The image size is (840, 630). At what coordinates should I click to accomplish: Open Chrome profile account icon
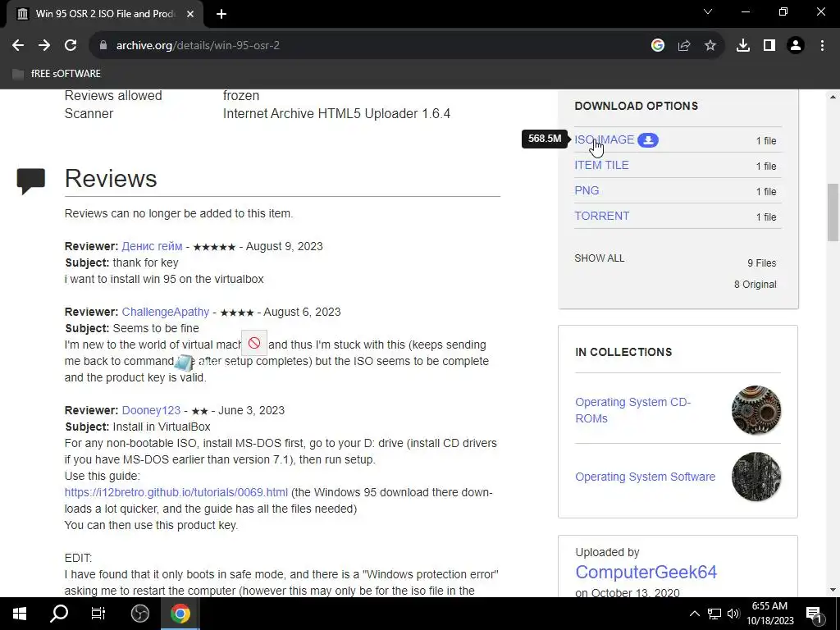796,46
